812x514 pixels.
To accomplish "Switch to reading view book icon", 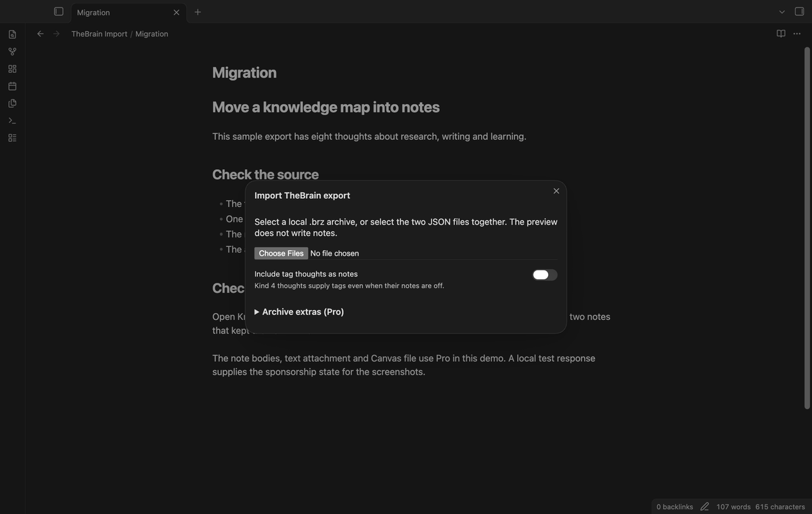I will coord(781,34).
